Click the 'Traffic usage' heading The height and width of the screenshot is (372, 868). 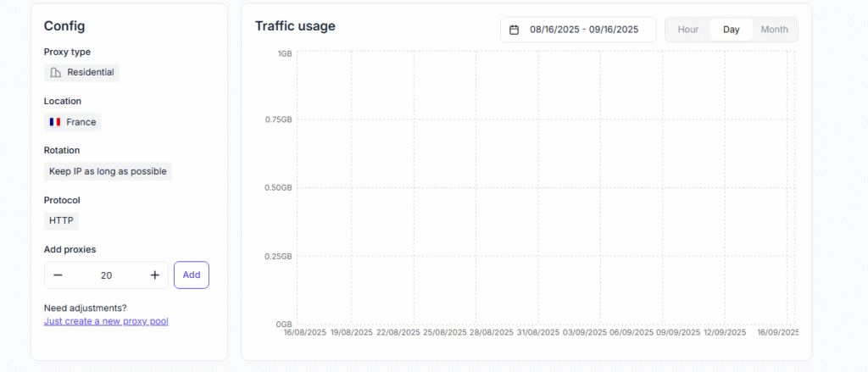(x=295, y=26)
